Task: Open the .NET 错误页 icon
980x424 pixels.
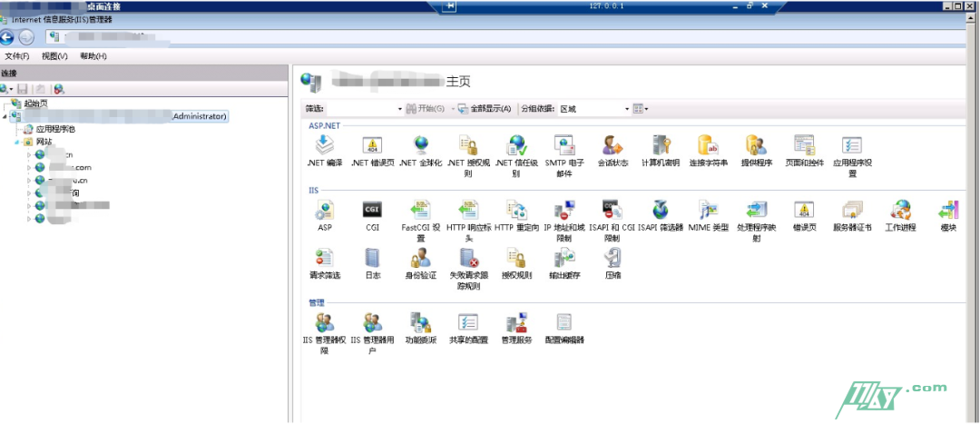Action: pos(373,146)
